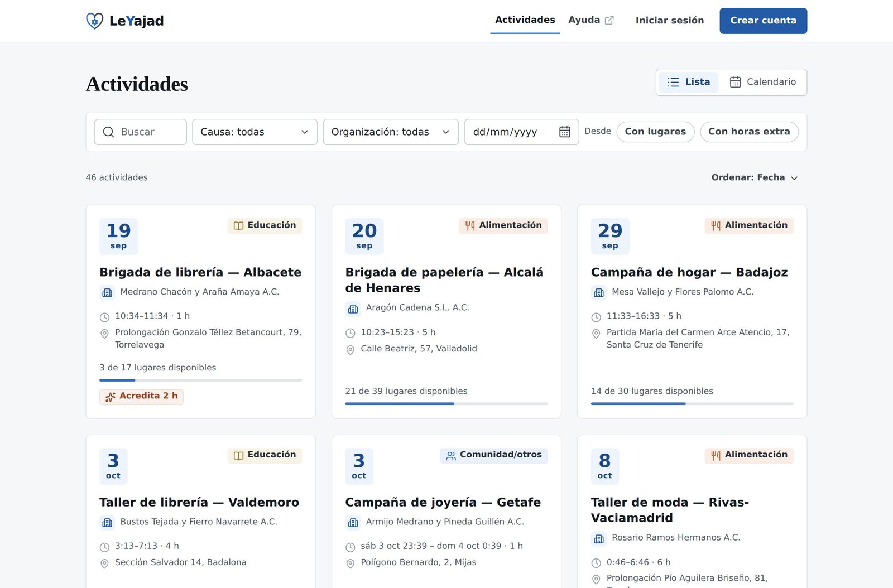This screenshot has width=893, height=588.
Task: Enable the Con horas extra filter
Action: coord(749,132)
